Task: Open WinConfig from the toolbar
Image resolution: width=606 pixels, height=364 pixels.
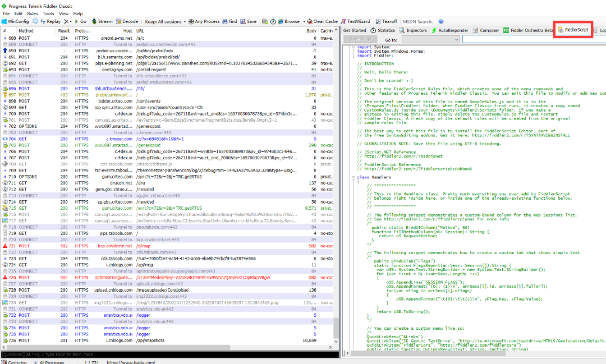Action: [x=16, y=22]
